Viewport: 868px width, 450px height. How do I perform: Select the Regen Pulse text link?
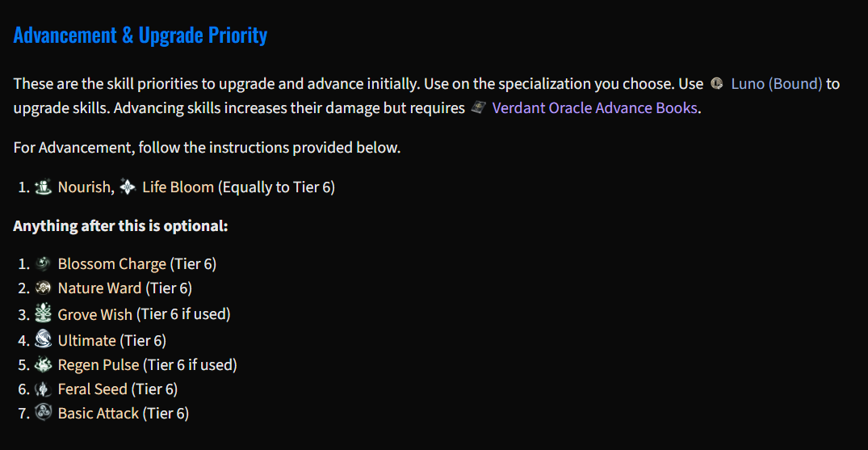(99, 365)
